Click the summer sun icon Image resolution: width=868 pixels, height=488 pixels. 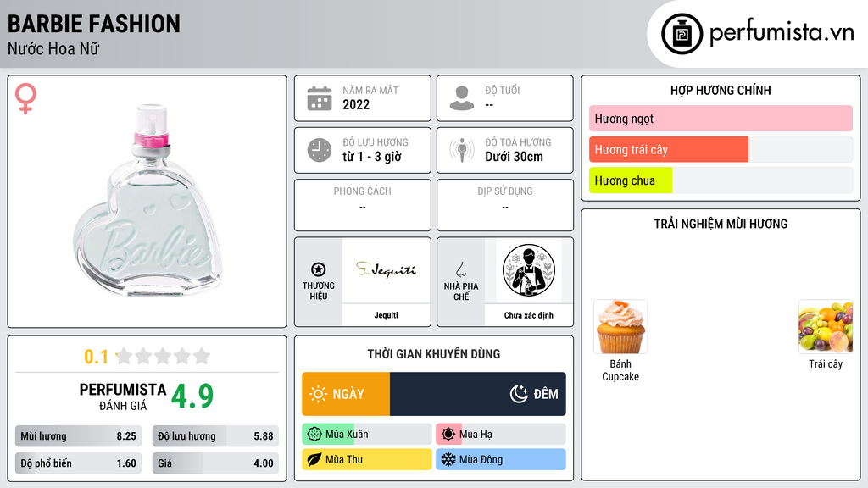pyautogui.click(x=448, y=435)
